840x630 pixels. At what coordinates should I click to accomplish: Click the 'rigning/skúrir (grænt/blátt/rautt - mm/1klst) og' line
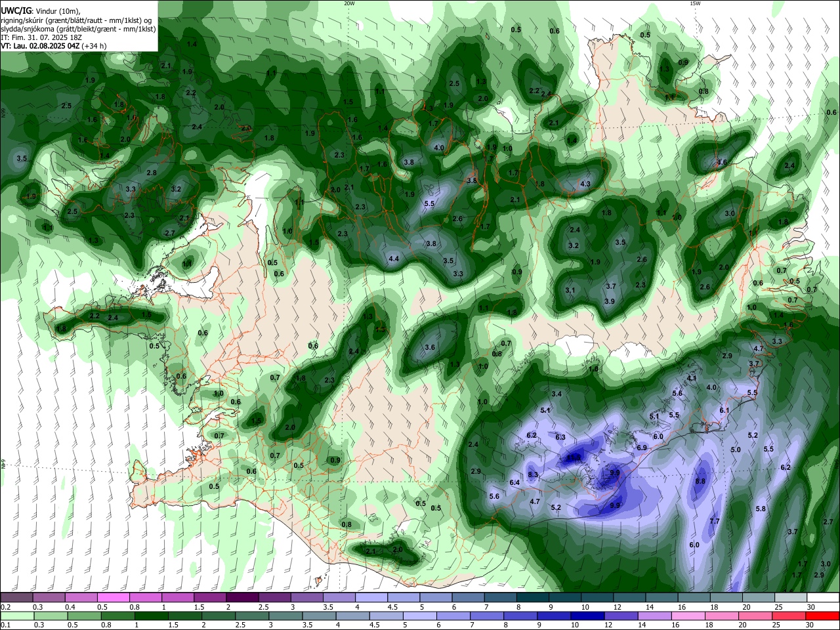77,20
